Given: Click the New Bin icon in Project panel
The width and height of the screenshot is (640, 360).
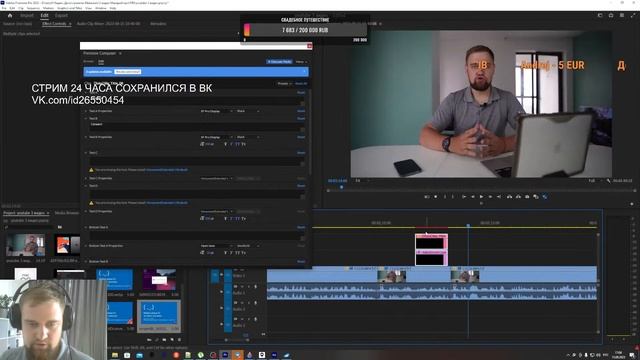Looking at the screenshot, I should pyautogui.click(x=164, y=340).
